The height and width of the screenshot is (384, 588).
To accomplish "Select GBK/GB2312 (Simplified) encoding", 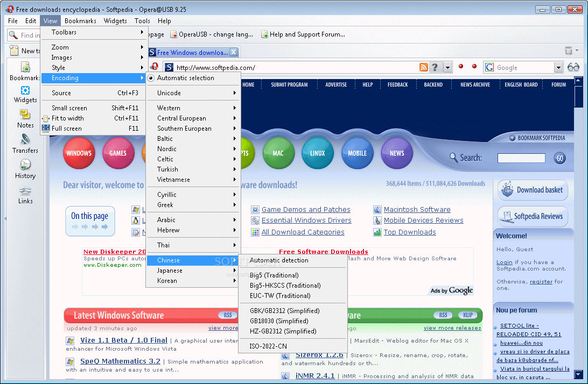I will coord(292,311).
